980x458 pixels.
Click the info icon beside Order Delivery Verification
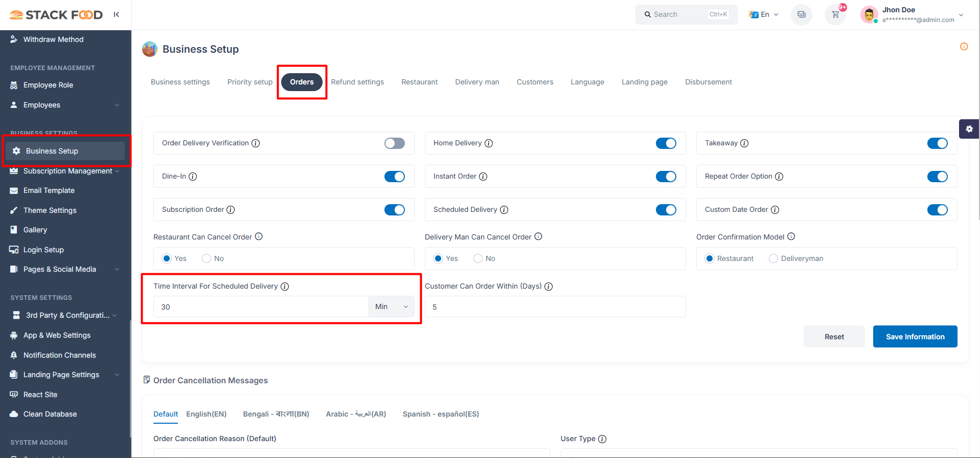[x=256, y=143]
